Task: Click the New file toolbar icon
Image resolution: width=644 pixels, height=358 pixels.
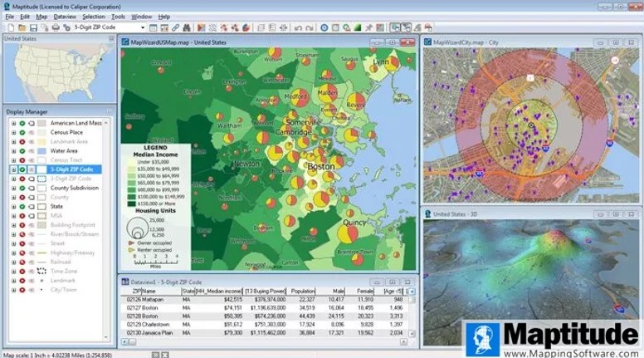Action: click(11, 27)
